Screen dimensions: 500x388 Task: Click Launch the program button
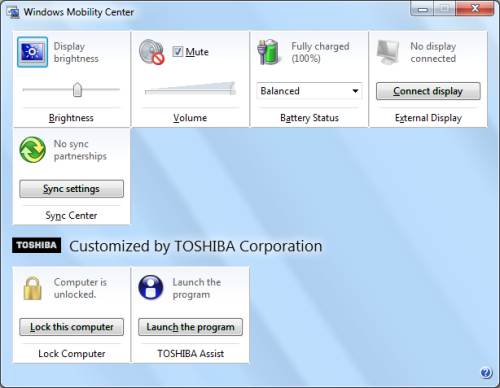click(x=190, y=327)
